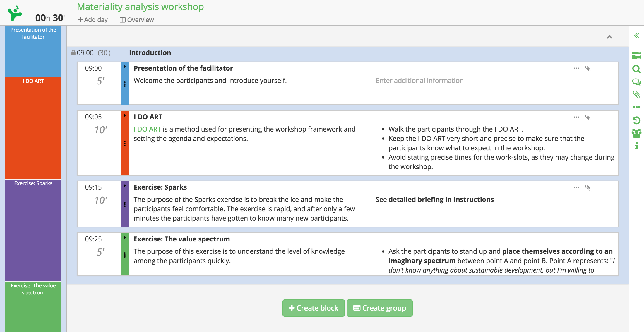Toggle the lock icon next to 09:00
The height and width of the screenshot is (332, 644).
(73, 52)
